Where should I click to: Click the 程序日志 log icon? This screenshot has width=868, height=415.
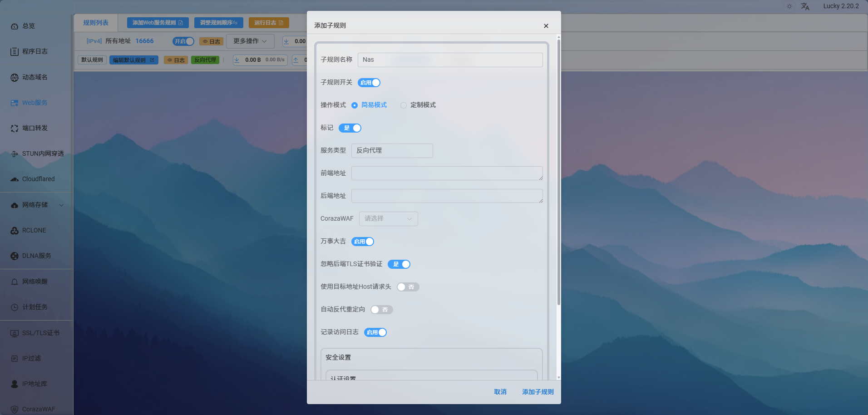tap(15, 52)
